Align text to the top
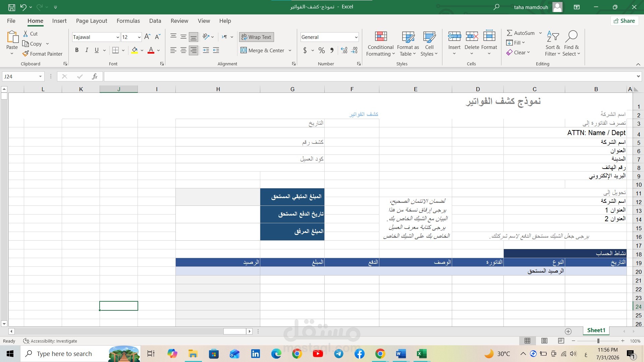 pyautogui.click(x=173, y=37)
